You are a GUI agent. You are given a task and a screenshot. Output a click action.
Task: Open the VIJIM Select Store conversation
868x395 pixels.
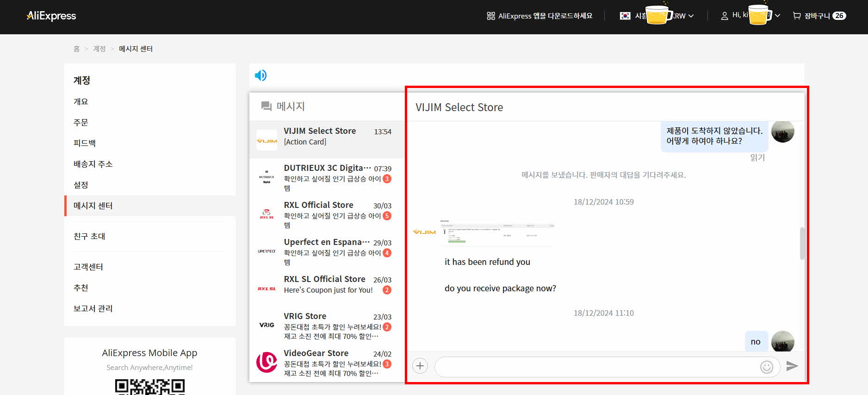(327, 140)
